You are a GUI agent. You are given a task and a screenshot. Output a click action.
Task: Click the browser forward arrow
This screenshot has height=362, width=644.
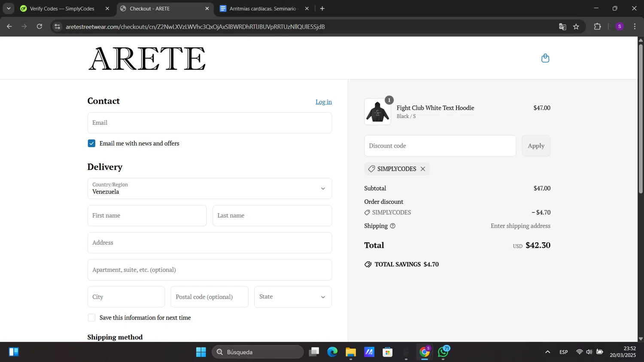point(24,27)
